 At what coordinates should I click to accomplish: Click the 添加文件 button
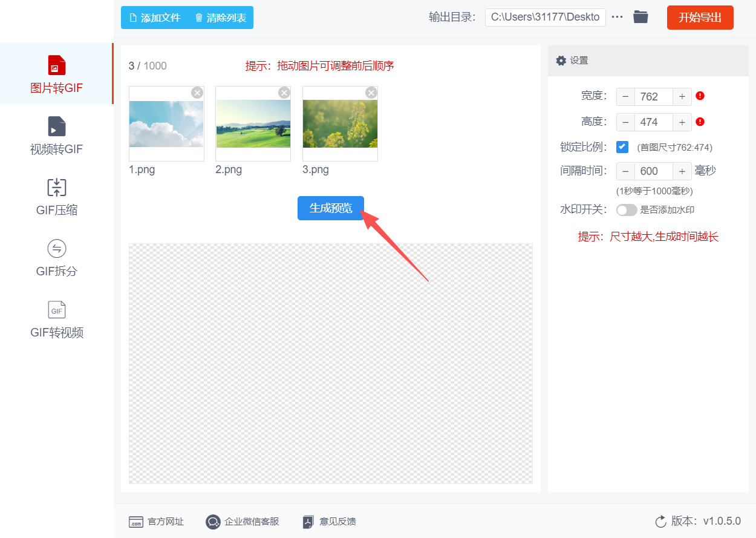pos(155,18)
